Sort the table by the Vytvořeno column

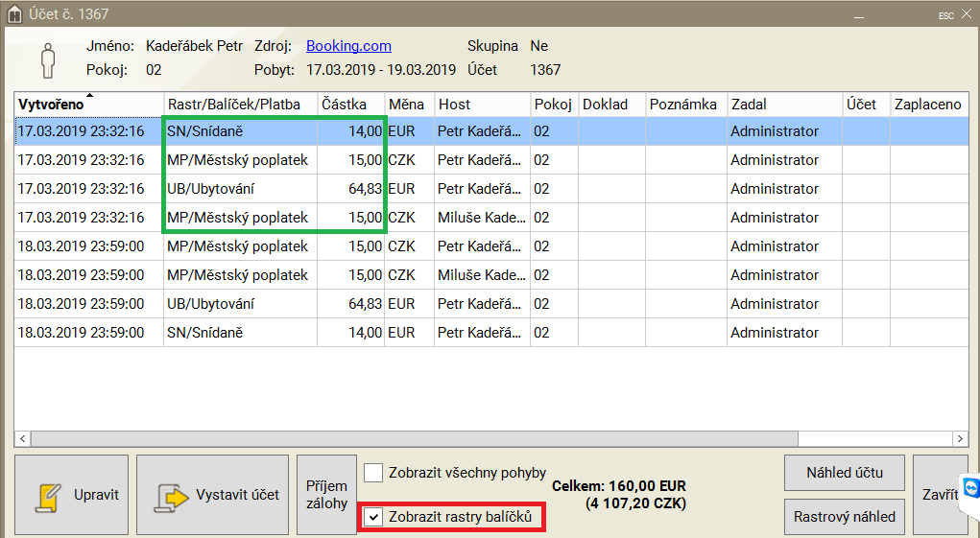pos(88,104)
